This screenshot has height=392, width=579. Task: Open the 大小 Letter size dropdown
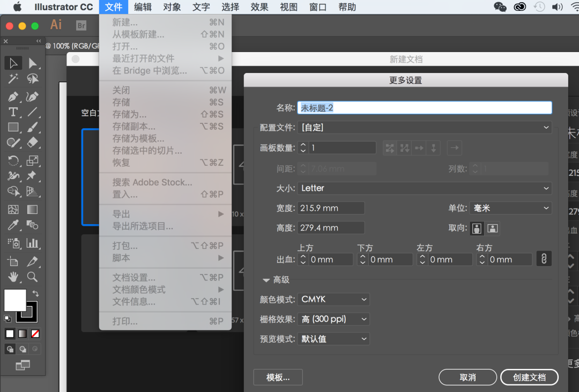[x=424, y=188]
